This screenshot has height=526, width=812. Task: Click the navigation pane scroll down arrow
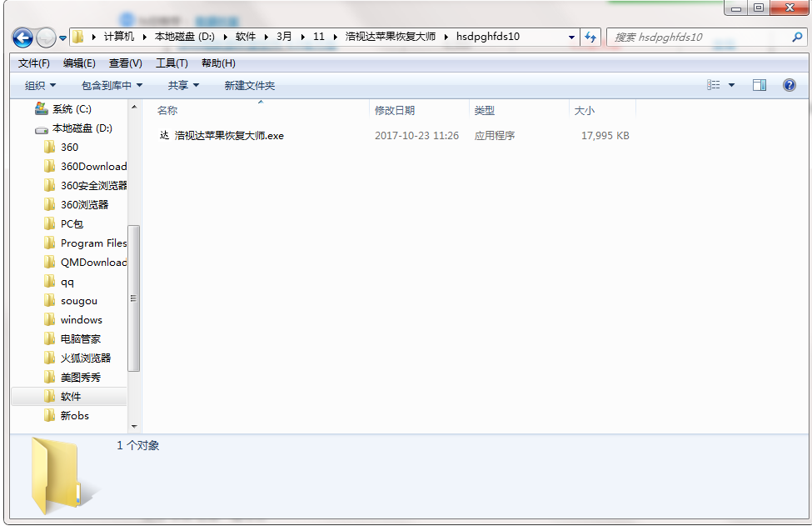click(134, 427)
